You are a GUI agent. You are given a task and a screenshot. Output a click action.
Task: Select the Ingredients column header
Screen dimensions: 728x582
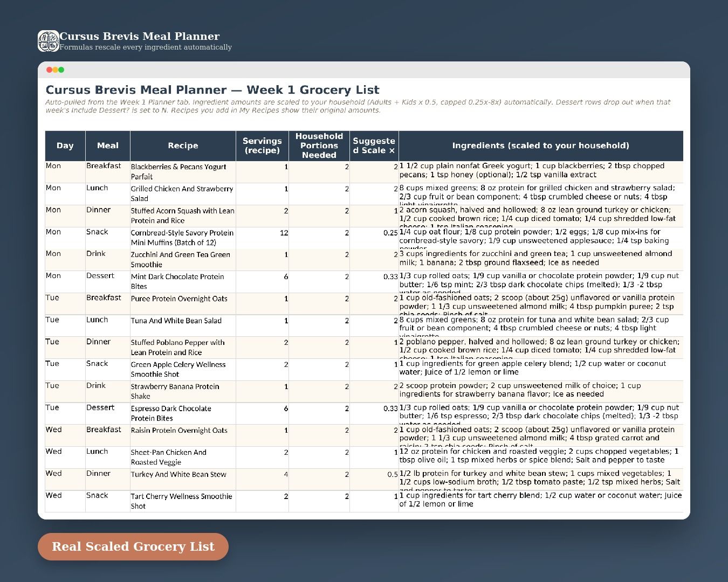(x=541, y=145)
